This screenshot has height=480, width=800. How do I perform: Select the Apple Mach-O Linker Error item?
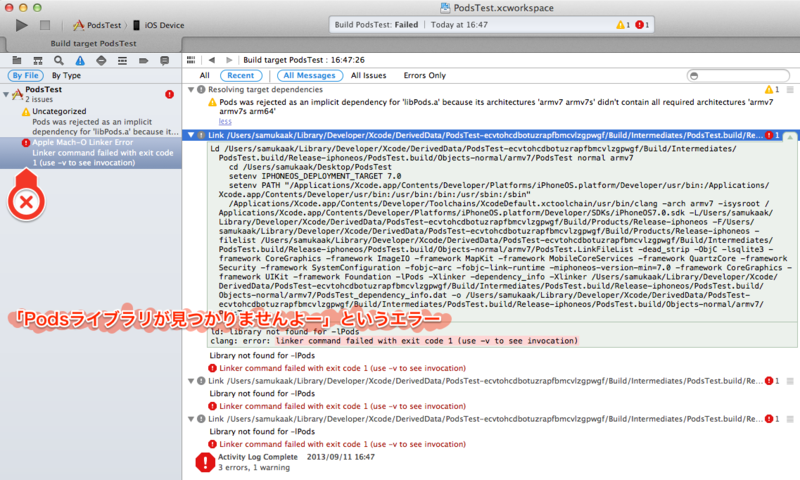91,153
